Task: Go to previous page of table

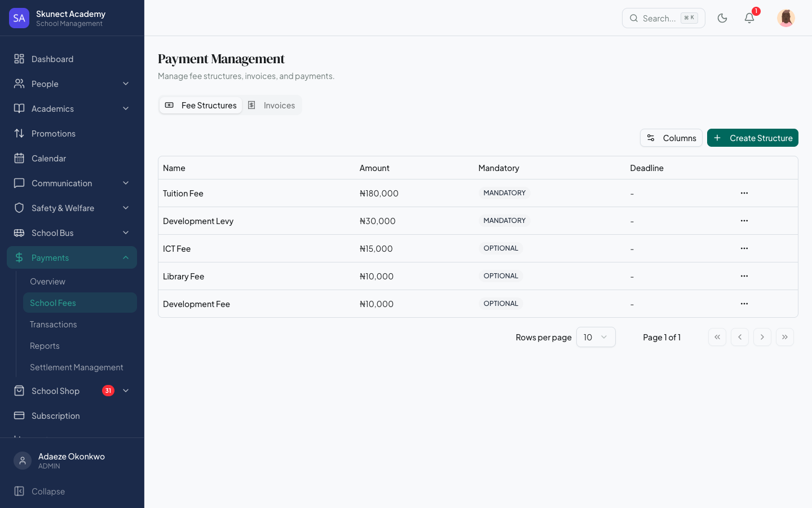Action: click(740, 337)
